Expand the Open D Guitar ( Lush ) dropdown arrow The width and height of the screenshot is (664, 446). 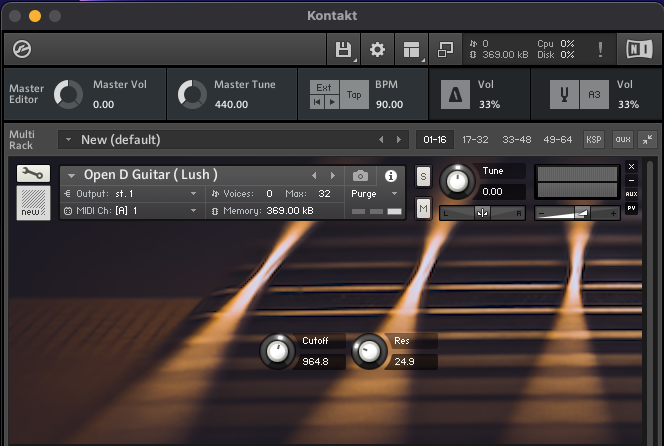(x=71, y=175)
